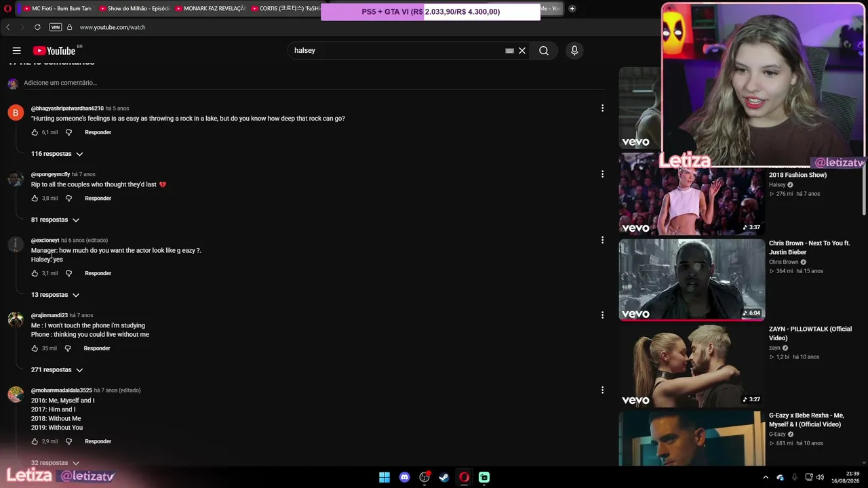This screenshot has width=868, height=488.
Task: Reply to rajinmandi23 with Responder
Action: click(97, 348)
